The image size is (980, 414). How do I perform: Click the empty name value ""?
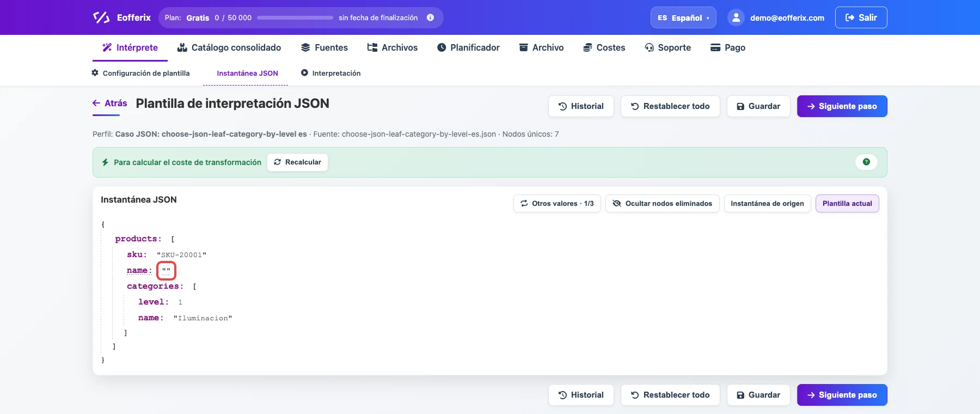tap(166, 271)
